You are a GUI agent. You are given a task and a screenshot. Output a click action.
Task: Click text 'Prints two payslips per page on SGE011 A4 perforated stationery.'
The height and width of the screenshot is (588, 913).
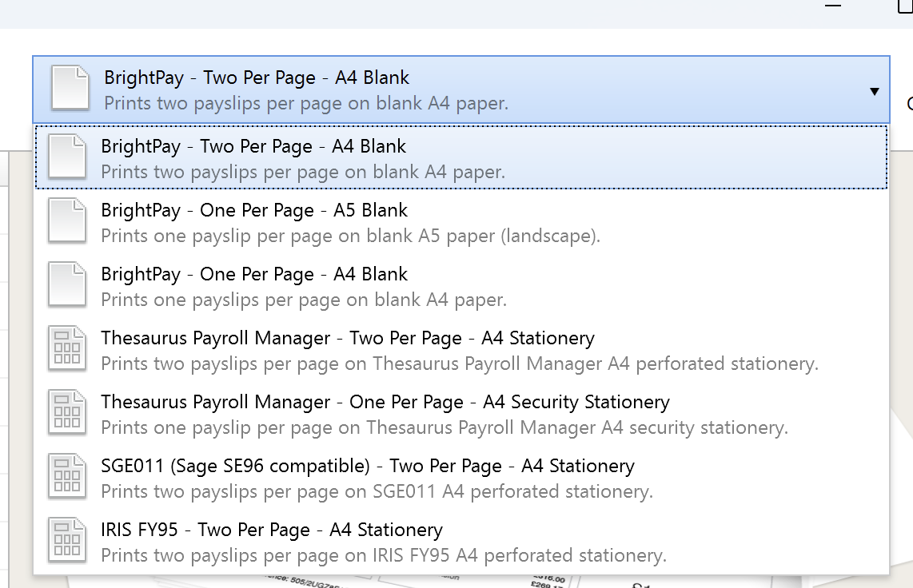377,491
